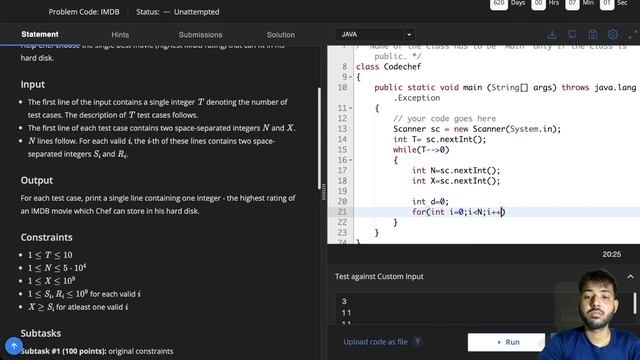Image resolution: width=640 pixels, height=360 pixels.
Task: Click the blue scroll-to-top arrow button
Action: click(13, 346)
